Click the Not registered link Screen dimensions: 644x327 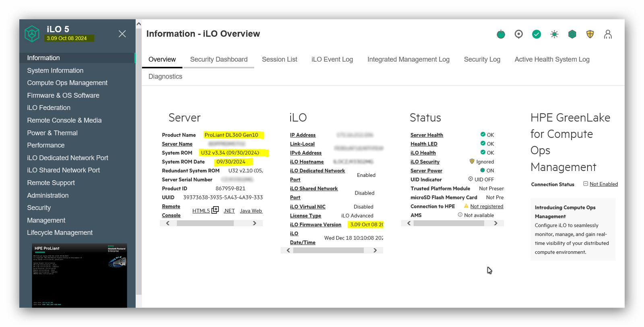pos(487,207)
